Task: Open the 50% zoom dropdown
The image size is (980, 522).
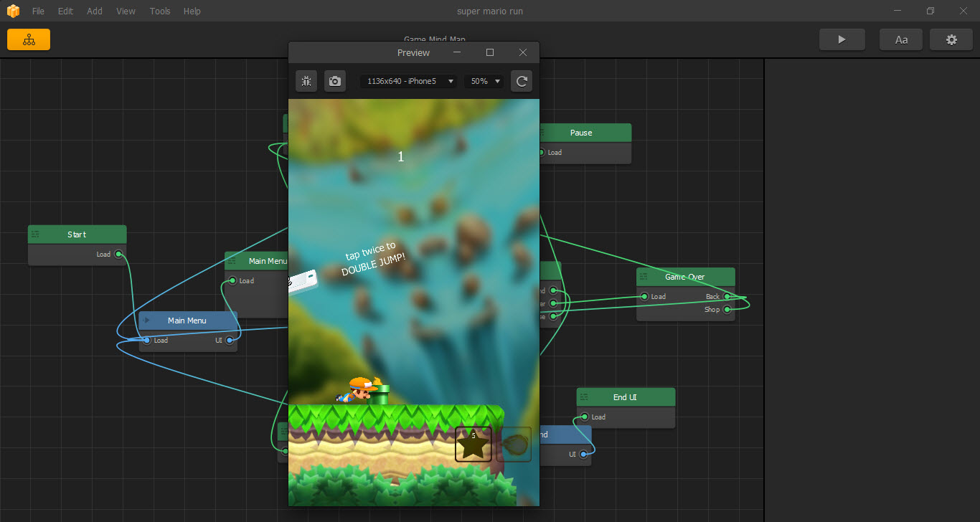Action: [x=484, y=81]
